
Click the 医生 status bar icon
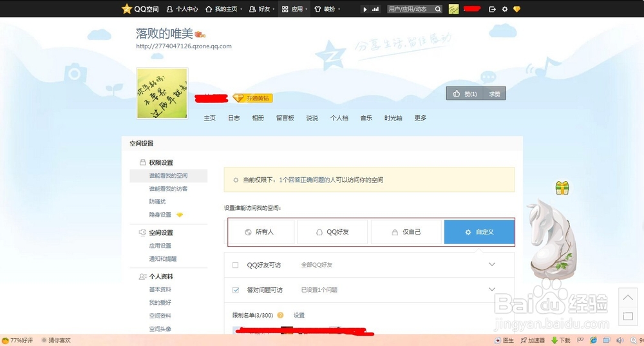[504, 340]
